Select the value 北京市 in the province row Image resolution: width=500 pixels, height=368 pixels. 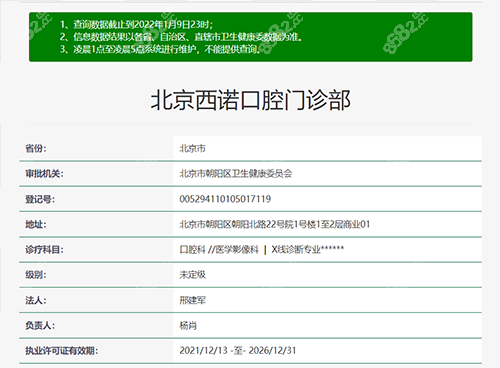192,148
